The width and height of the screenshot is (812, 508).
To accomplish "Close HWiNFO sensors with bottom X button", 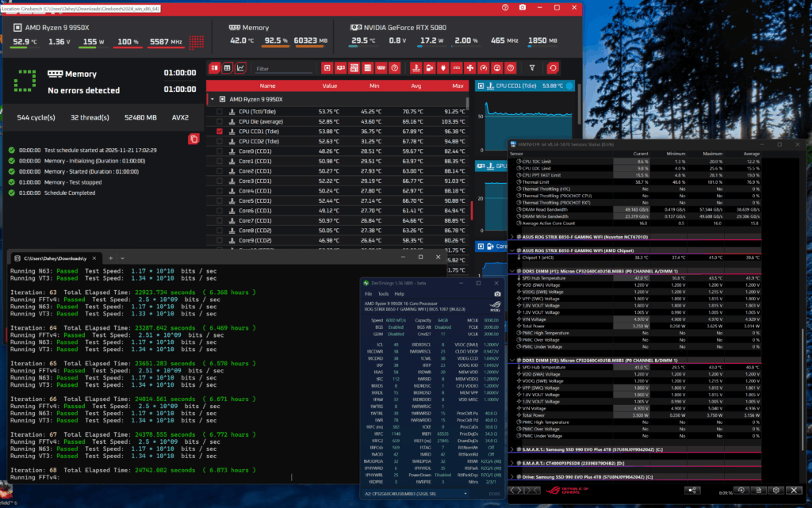I will point(794,491).
